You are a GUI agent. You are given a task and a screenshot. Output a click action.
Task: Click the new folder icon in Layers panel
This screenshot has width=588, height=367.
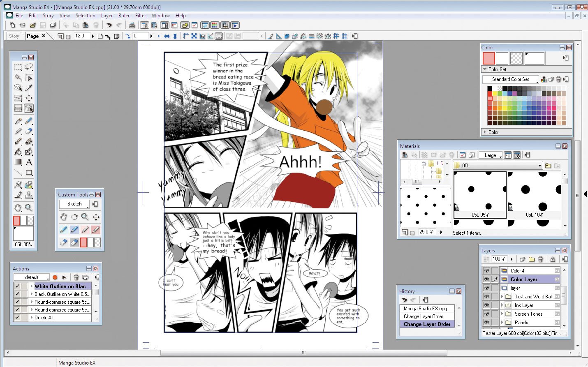click(x=532, y=259)
